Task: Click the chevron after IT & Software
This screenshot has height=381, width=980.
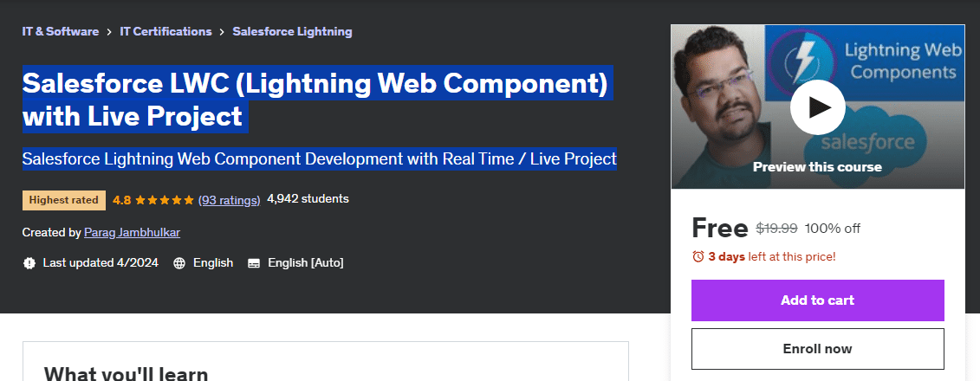Action: (x=109, y=32)
